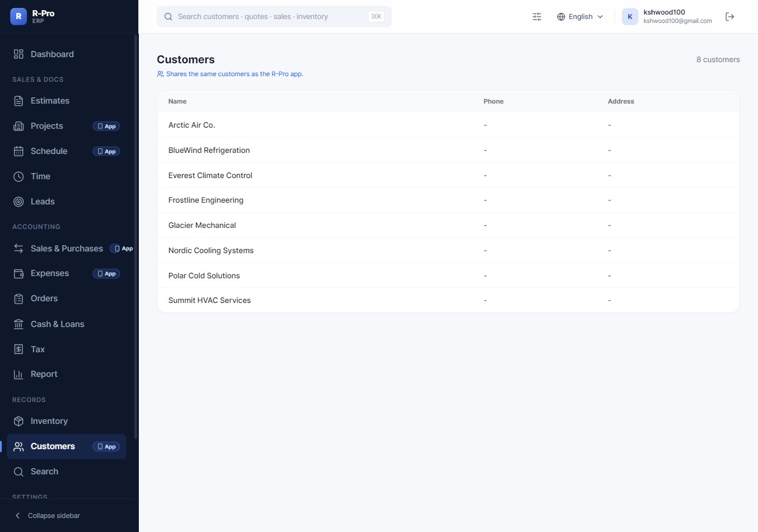Open the Tax menu item
This screenshot has width=758, height=532.
coord(67,349)
